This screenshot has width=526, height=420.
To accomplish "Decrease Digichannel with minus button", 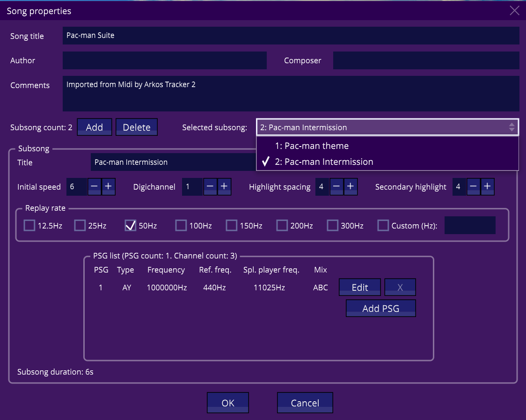I will pyautogui.click(x=210, y=187).
